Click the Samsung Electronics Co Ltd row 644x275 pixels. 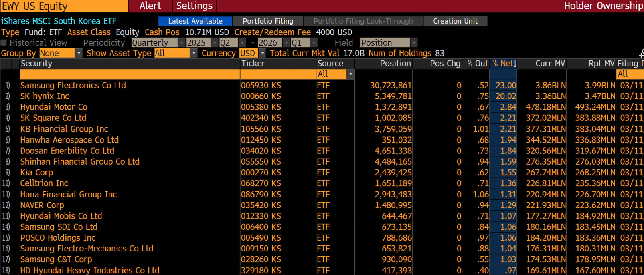[73, 86]
